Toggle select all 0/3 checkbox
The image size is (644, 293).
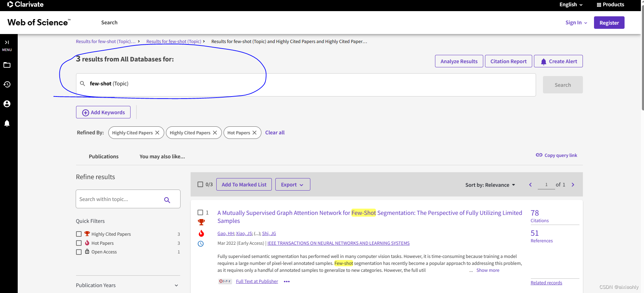pos(200,184)
